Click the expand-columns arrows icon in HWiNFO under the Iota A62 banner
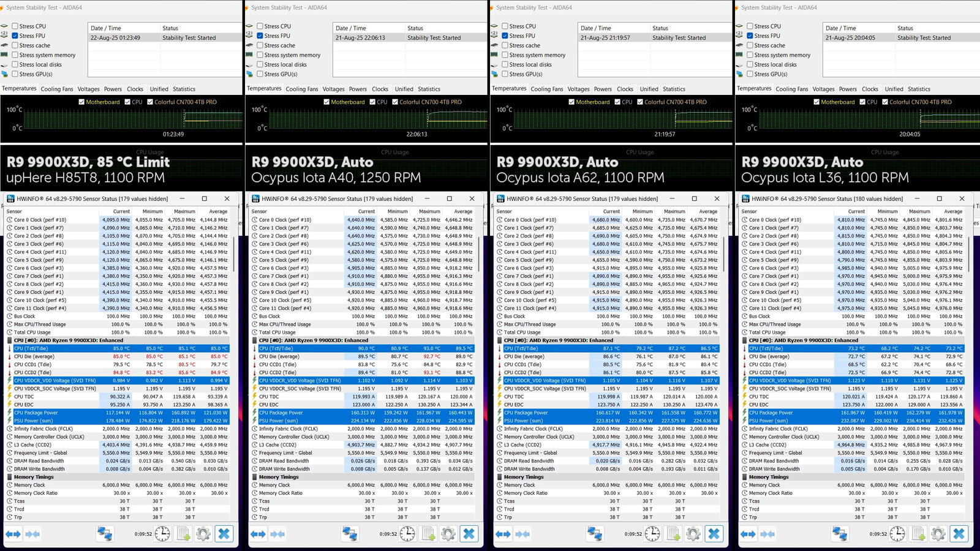Screen dimensions: 980x551 (x=503, y=534)
